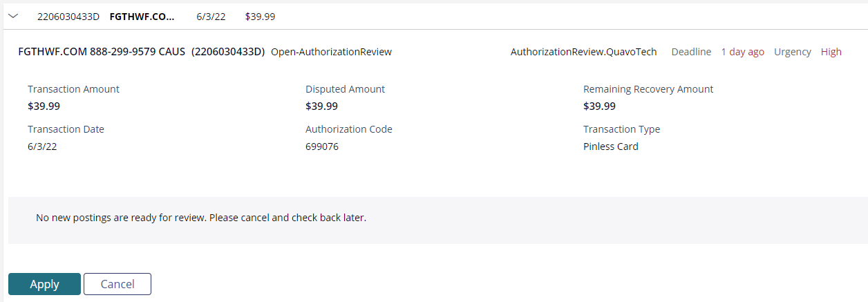868x302 pixels.
Task: Click AuthorizationReview.QuavoTech label
Action: click(583, 52)
